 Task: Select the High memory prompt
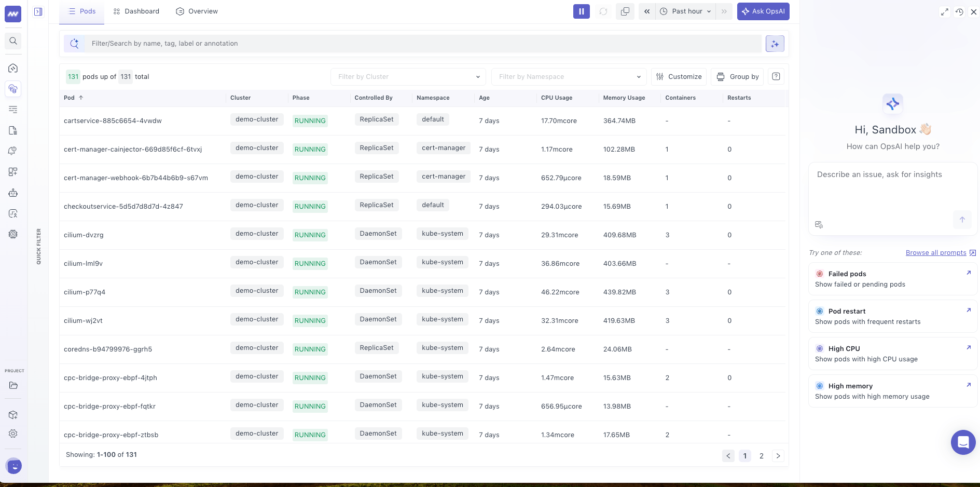point(893,391)
